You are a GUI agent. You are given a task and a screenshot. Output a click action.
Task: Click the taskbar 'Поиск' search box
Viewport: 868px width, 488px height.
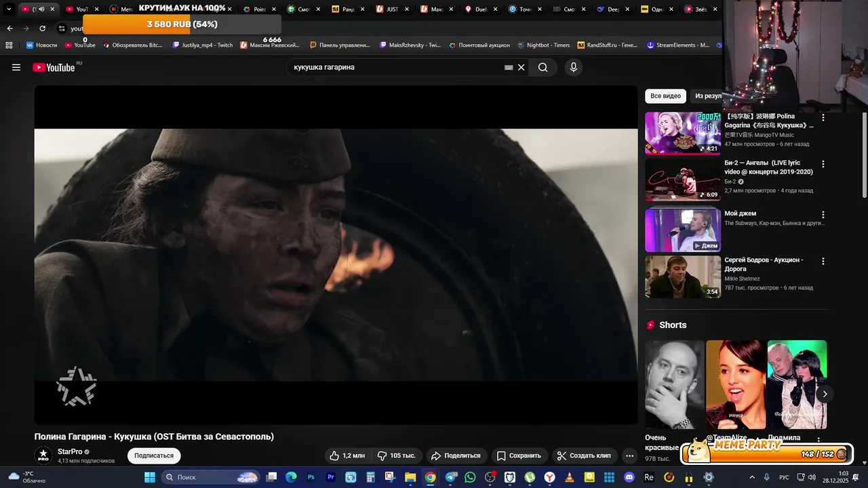pyautogui.click(x=212, y=477)
